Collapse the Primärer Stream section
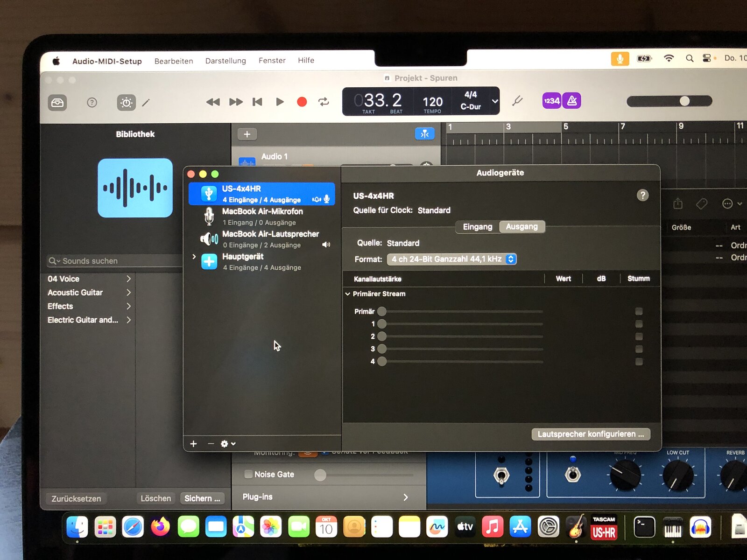 (x=348, y=294)
